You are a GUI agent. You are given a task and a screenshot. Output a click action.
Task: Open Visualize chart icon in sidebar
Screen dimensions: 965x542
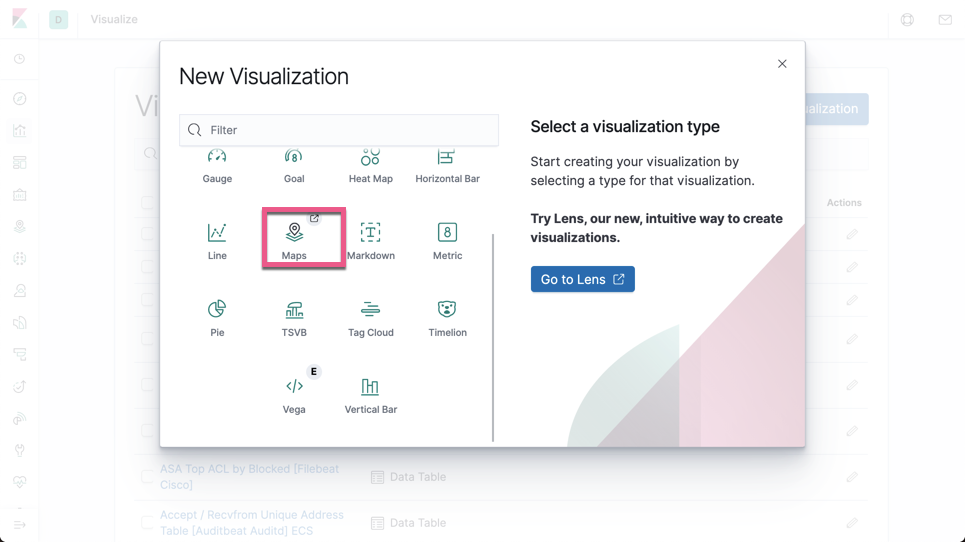point(20,130)
